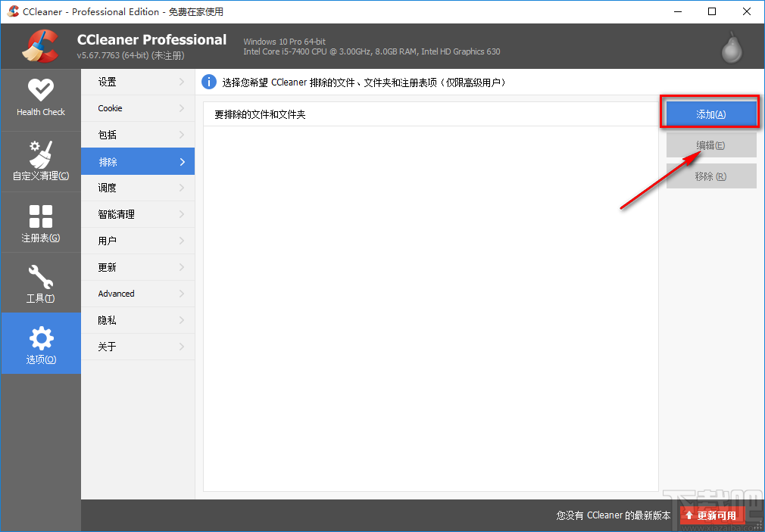Select the Options gear icon (选项)
The image size is (765, 532).
click(41, 338)
